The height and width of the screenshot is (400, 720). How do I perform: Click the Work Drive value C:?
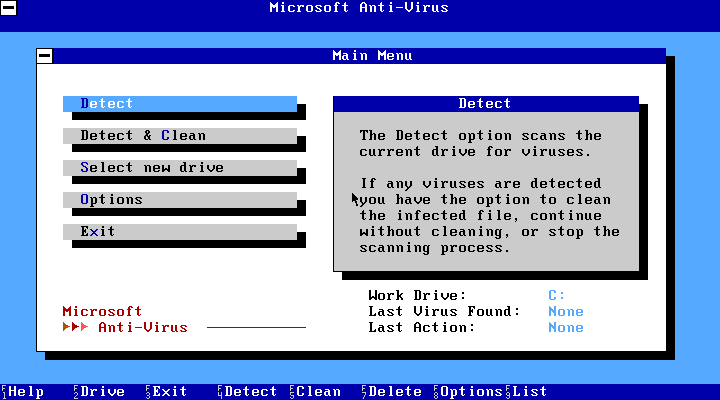tap(556, 296)
